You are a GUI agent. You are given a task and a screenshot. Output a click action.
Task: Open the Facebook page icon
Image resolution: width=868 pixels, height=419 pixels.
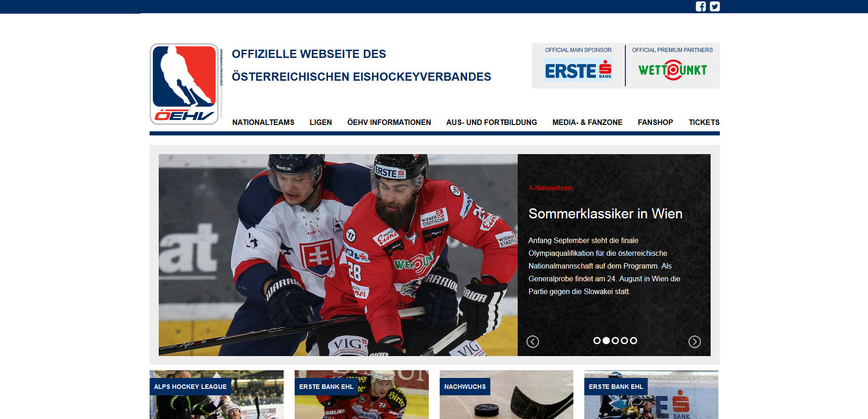click(701, 6)
